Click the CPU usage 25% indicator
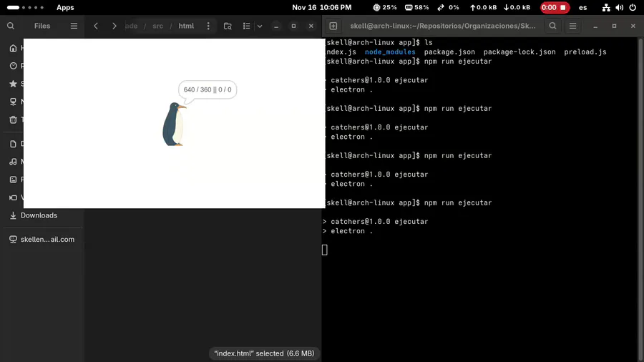This screenshot has height=362, width=644. pyautogui.click(x=385, y=7)
